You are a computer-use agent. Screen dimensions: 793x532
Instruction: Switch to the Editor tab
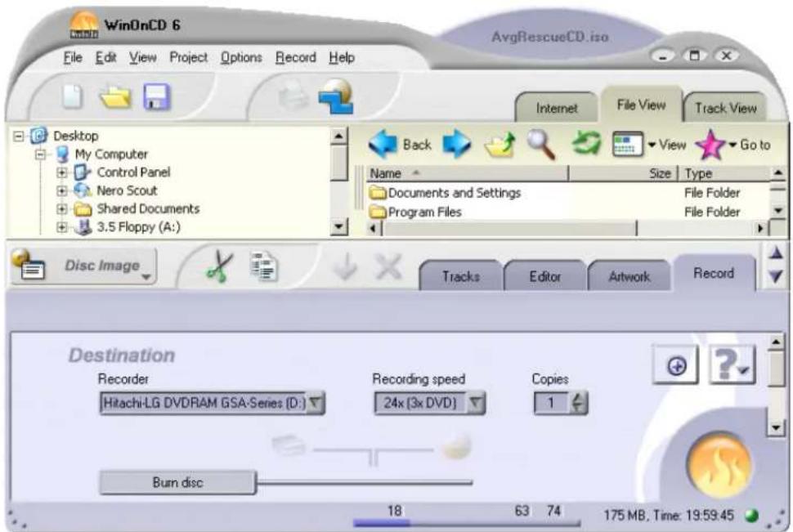pyautogui.click(x=544, y=276)
